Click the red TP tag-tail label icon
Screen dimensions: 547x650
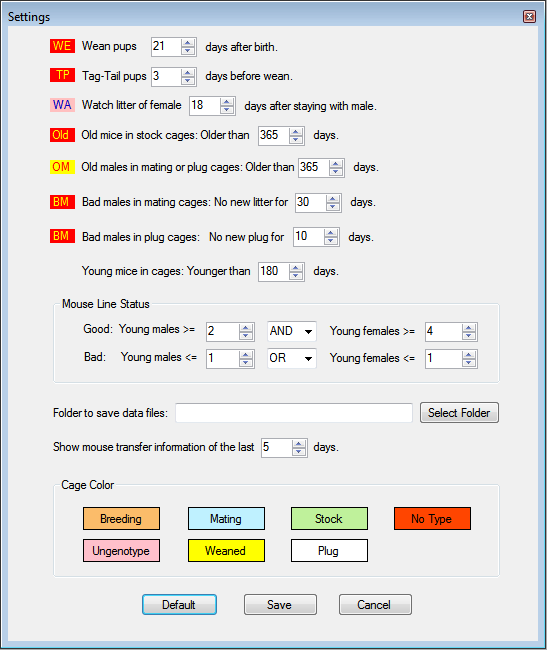[62, 75]
